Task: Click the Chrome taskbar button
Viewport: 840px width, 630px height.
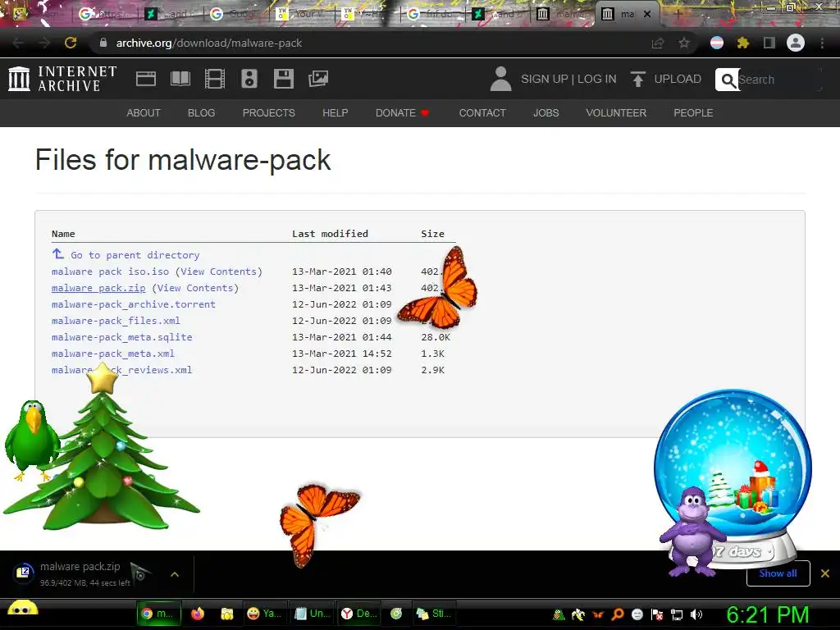Action: 159,614
